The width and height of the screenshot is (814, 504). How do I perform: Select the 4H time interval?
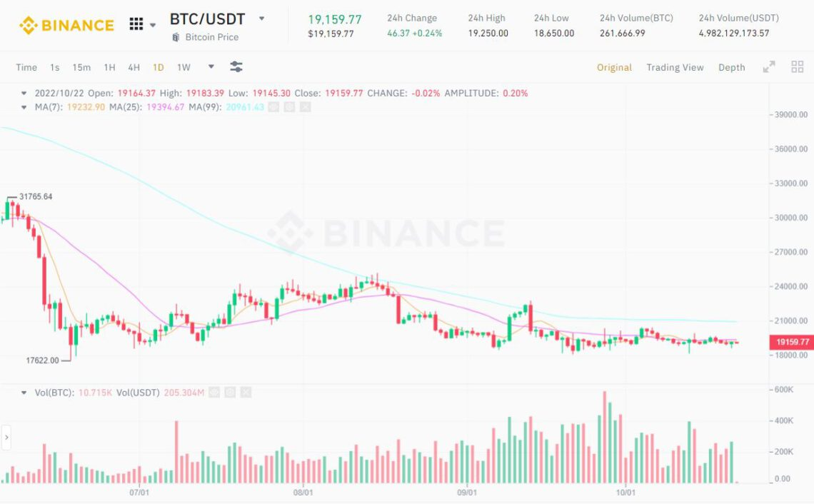tap(134, 67)
